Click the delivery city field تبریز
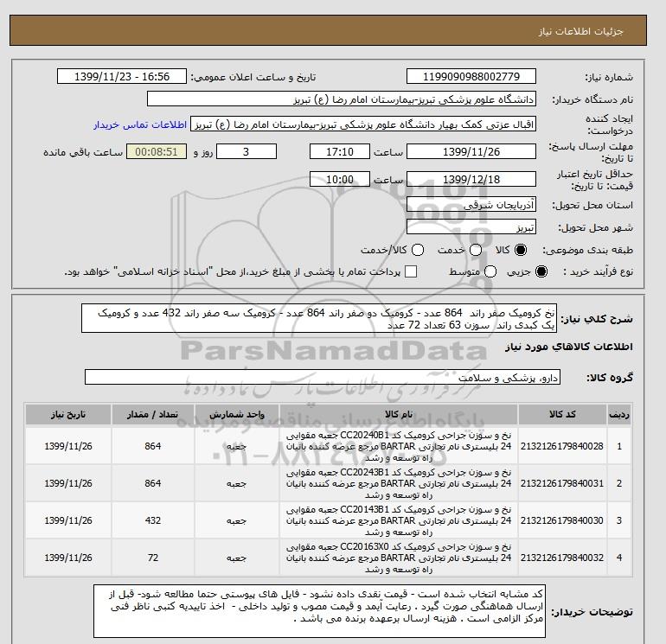 pos(471,227)
